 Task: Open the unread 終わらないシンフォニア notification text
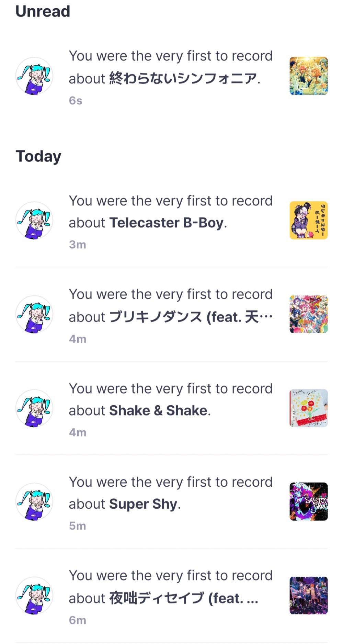[x=171, y=67]
